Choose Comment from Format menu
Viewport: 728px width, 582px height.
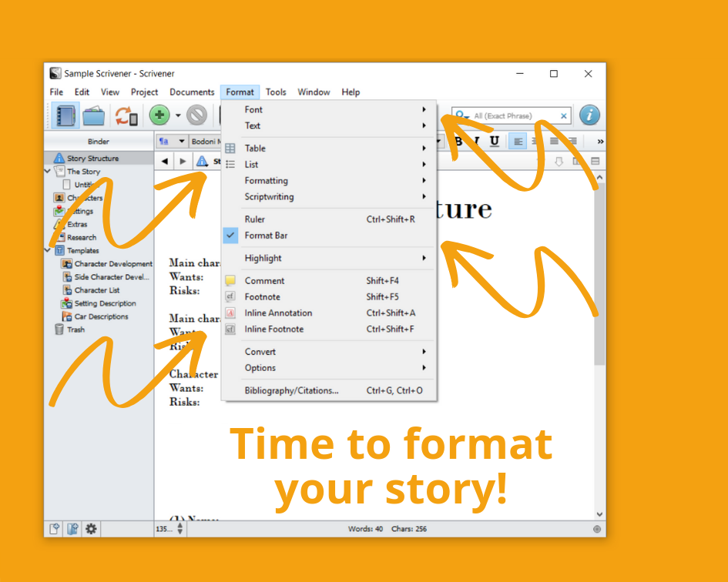[329, 281]
